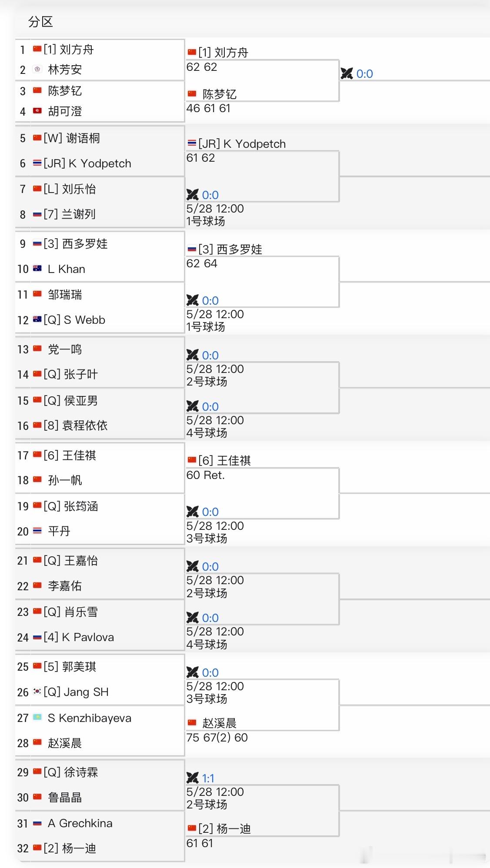Select [Q] S Webb in draw row 12

coord(74,320)
